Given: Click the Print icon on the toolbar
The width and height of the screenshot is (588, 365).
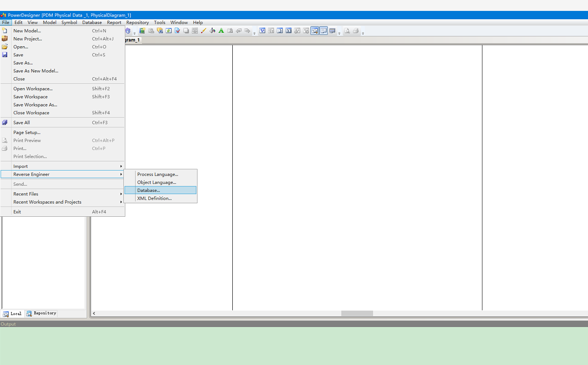Looking at the screenshot, I should tap(355, 31).
